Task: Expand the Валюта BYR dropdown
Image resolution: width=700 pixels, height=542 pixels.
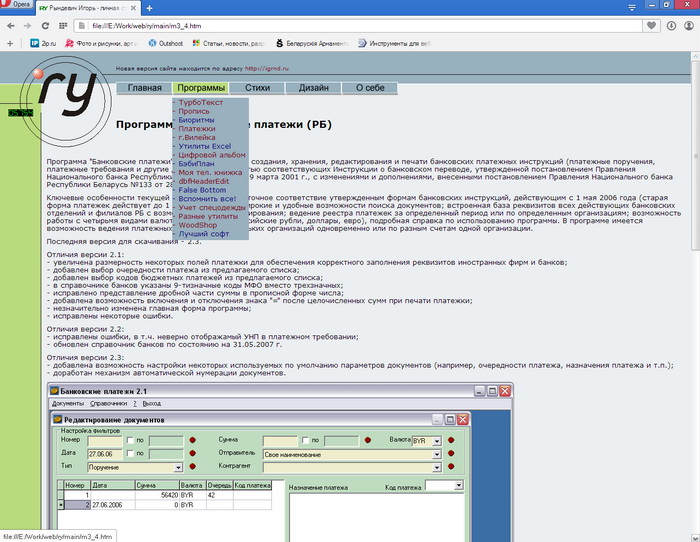Action: point(437,441)
